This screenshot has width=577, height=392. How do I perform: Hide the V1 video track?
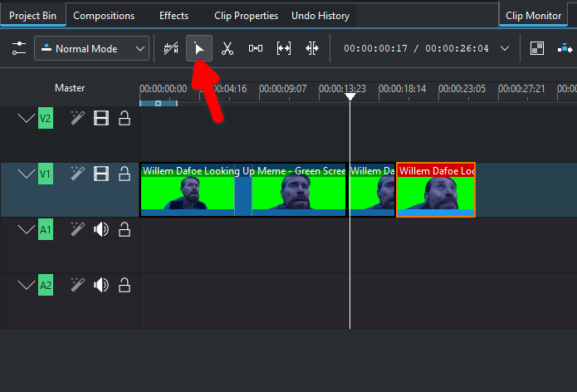[101, 174]
